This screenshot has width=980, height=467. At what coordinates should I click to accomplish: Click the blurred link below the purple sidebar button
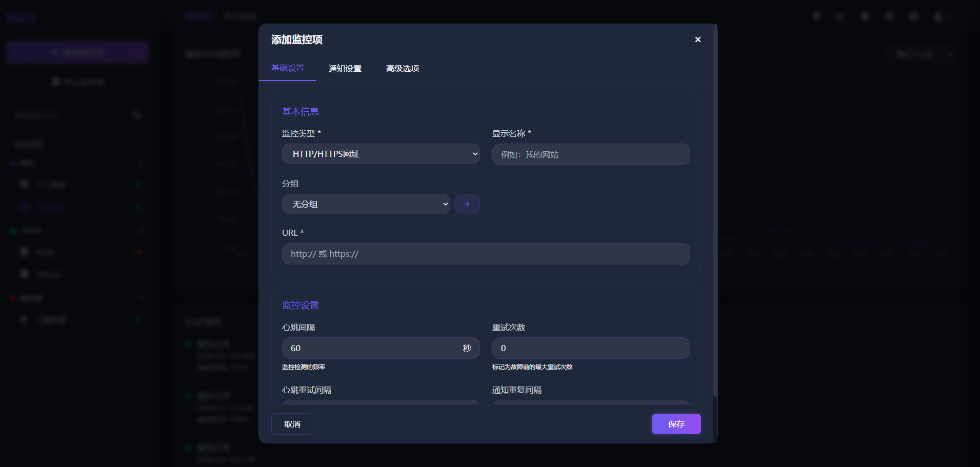click(x=78, y=82)
